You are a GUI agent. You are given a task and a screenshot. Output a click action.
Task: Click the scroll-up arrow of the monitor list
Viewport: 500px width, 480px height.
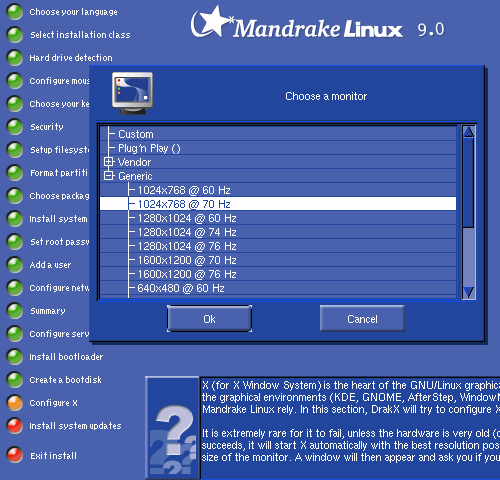469,132
